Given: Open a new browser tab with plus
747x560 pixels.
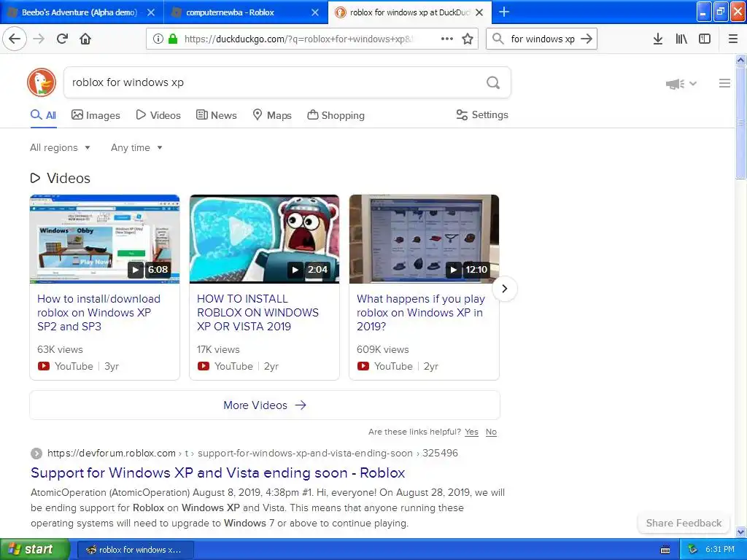Looking at the screenshot, I should [503, 12].
